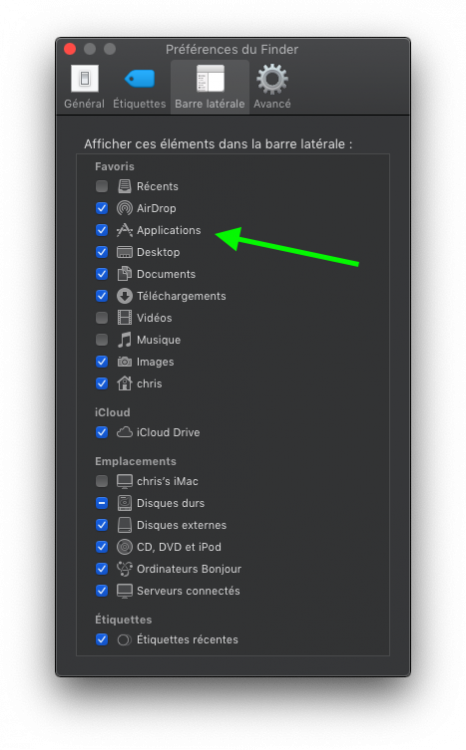Enable the Récents checkbox
Image resolution: width=466 pixels, height=750 pixels.
tap(102, 186)
